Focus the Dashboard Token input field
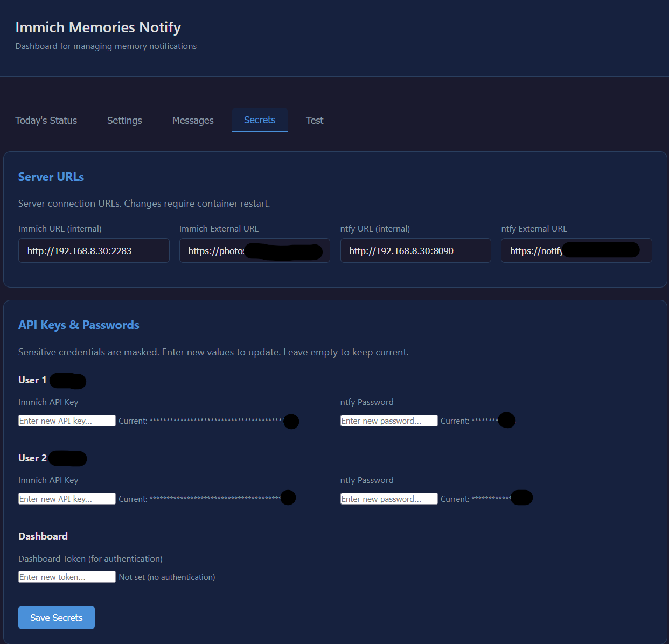The height and width of the screenshot is (644, 669). (67, 577)
